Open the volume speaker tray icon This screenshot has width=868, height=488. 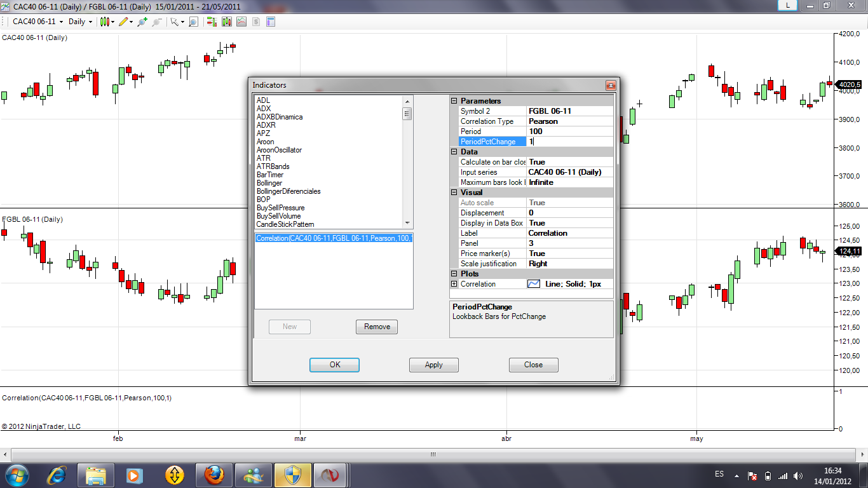[797, 475]
